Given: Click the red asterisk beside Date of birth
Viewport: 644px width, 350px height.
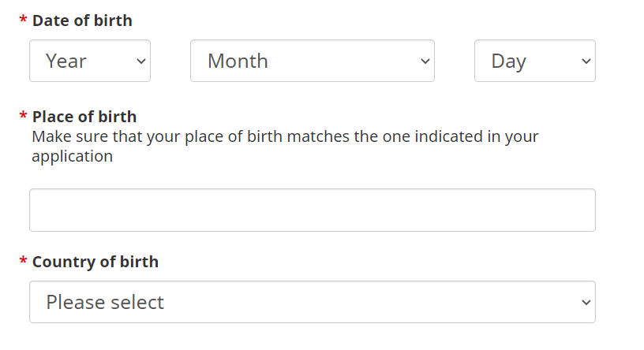Looking at the screenshot, I should (23, 22).
